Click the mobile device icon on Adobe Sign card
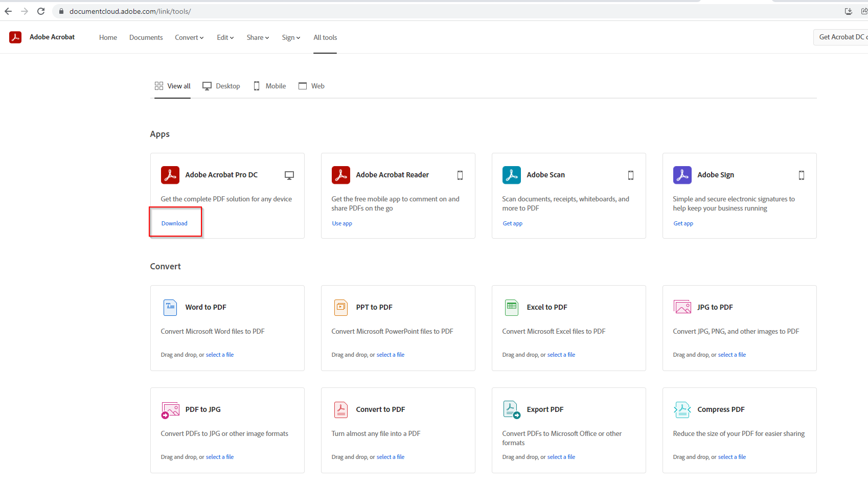Screen dimensions: 868x484 point(802,175)
